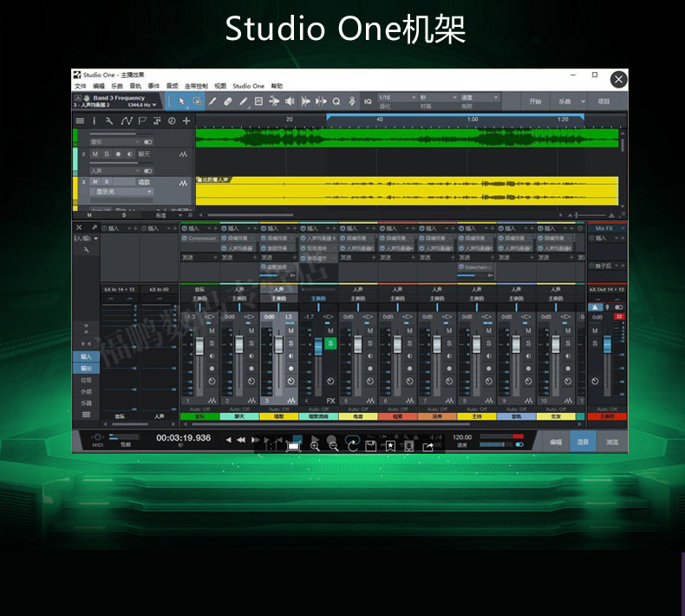Click the 外部 button in the mixer sidebar
This screenshot has height=616, width=685.
click(86, 391)
